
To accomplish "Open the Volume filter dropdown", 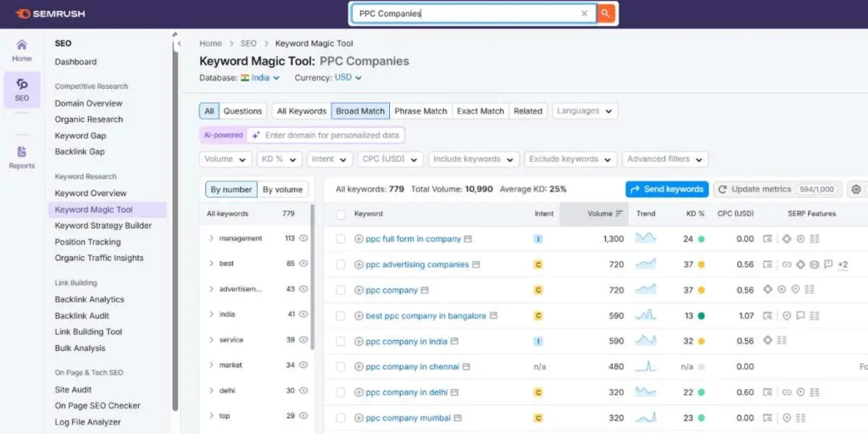I will (x=225, y=159).
